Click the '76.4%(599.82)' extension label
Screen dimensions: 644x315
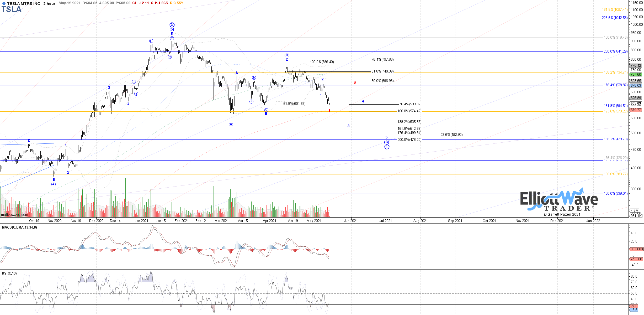(411, 104)
